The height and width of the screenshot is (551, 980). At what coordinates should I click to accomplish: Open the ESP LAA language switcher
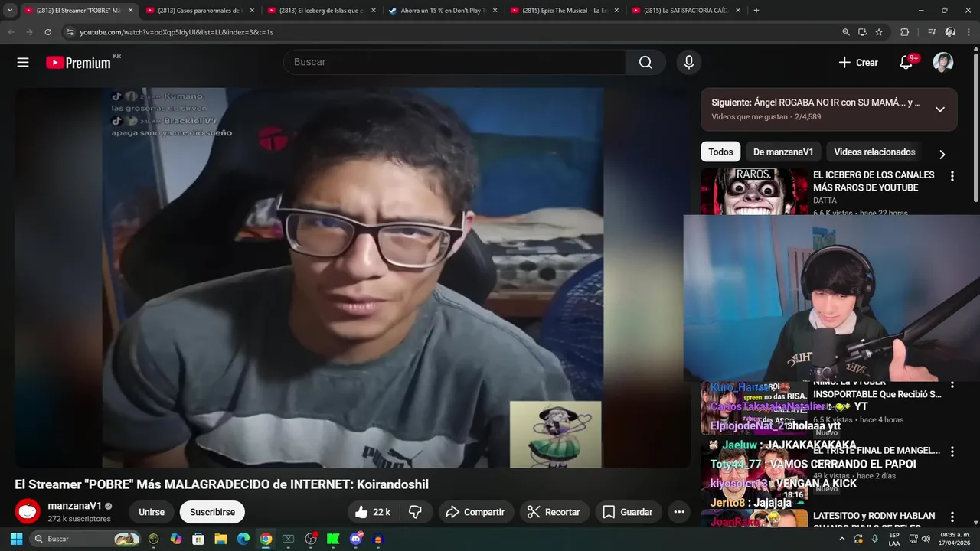(894, 539)
